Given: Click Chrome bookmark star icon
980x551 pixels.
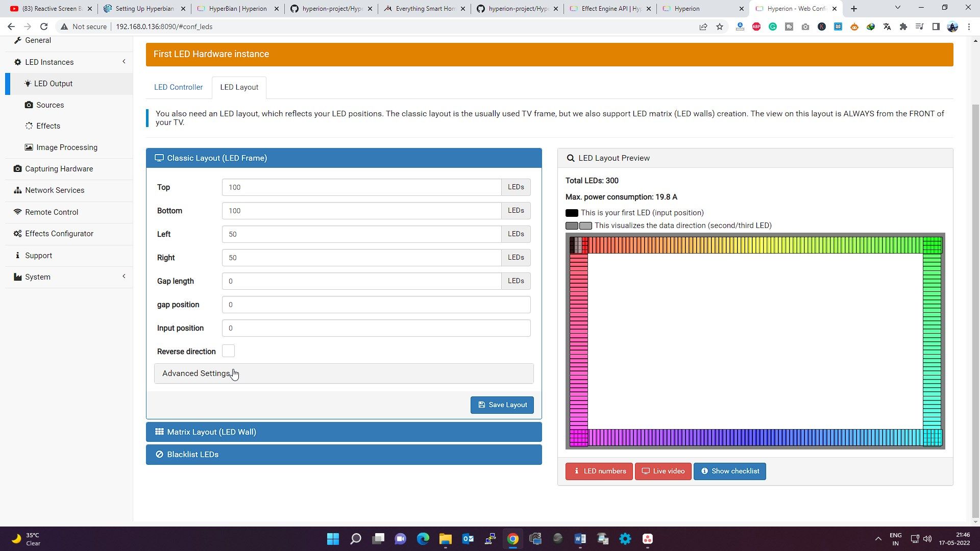Looking at the screenshot, I should 720,27.
